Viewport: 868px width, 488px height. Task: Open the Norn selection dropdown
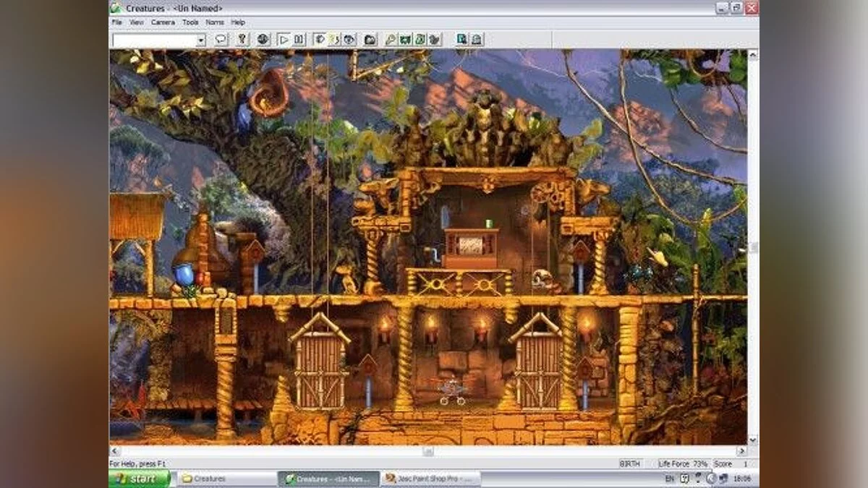(200, 40)
